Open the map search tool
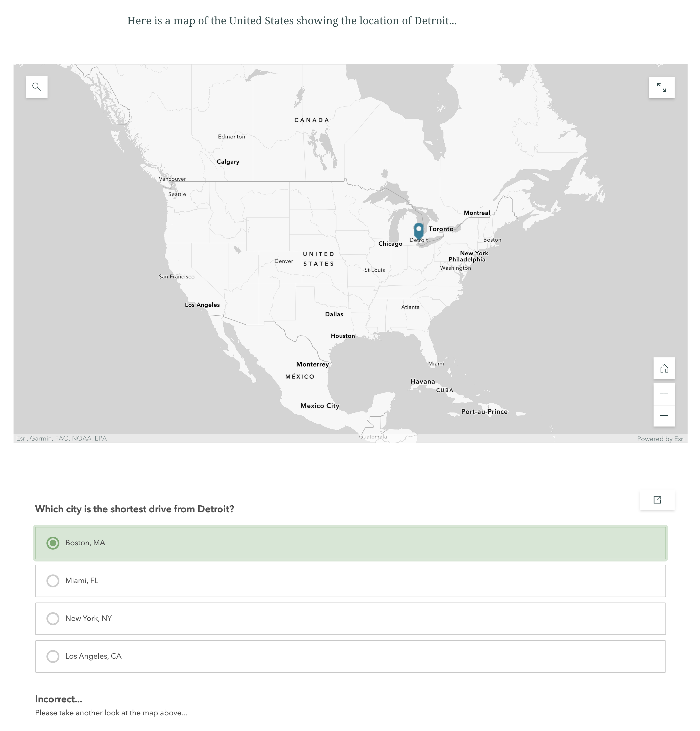 [36, 87]
